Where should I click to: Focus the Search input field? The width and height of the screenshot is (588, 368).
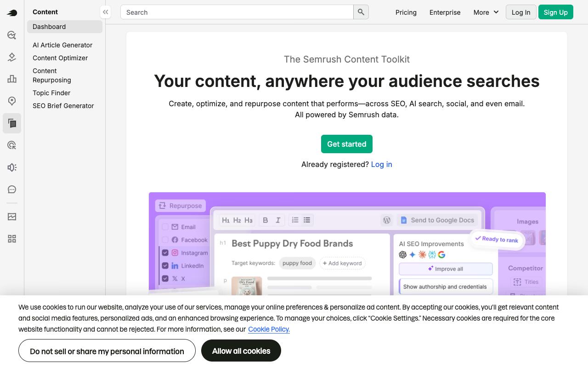point(237,12)
